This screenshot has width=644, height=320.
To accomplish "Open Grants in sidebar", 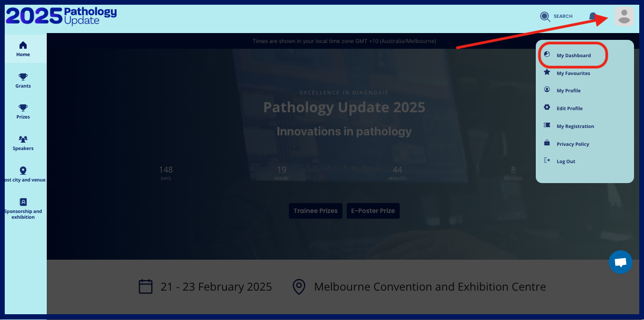I will pos(23,80).
